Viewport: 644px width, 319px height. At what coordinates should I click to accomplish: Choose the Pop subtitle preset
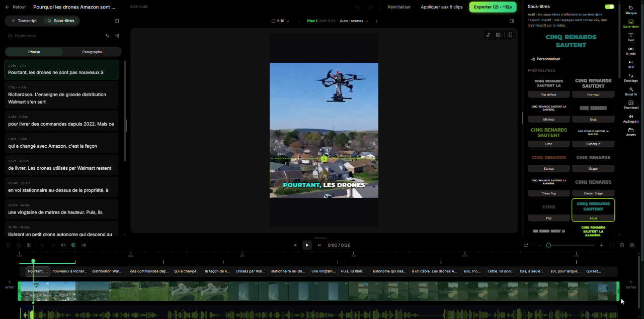pos(549,210)
